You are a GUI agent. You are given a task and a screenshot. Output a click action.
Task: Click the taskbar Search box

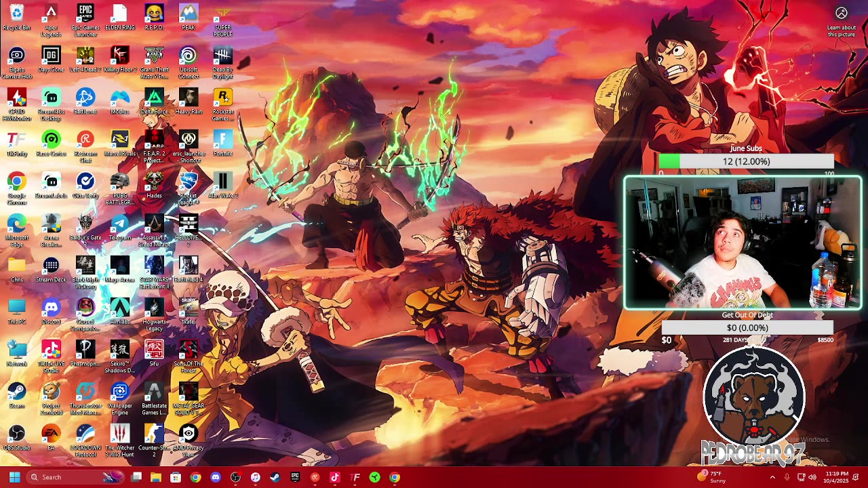(x=76, y=477)
